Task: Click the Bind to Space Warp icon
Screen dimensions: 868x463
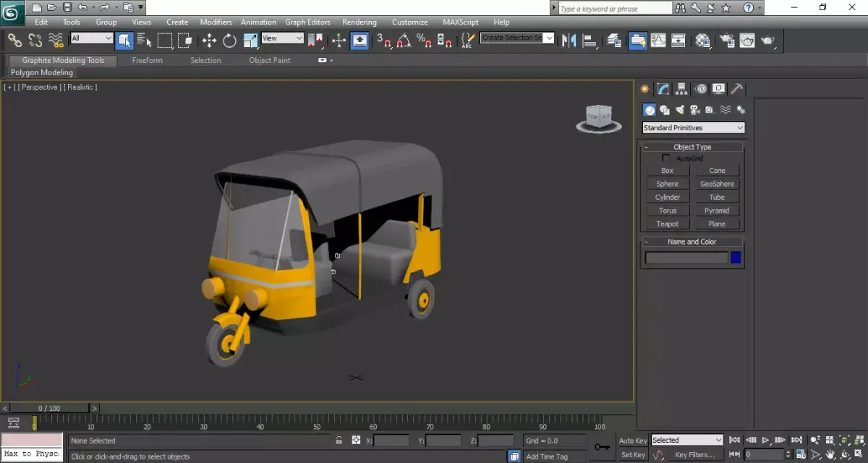Action: pos(56,40)
